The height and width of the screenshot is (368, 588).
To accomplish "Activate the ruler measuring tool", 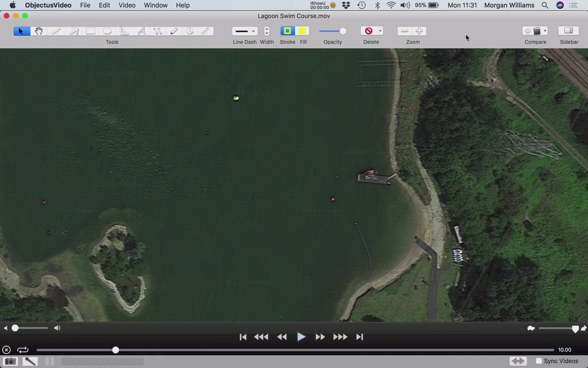I will 206,31.
